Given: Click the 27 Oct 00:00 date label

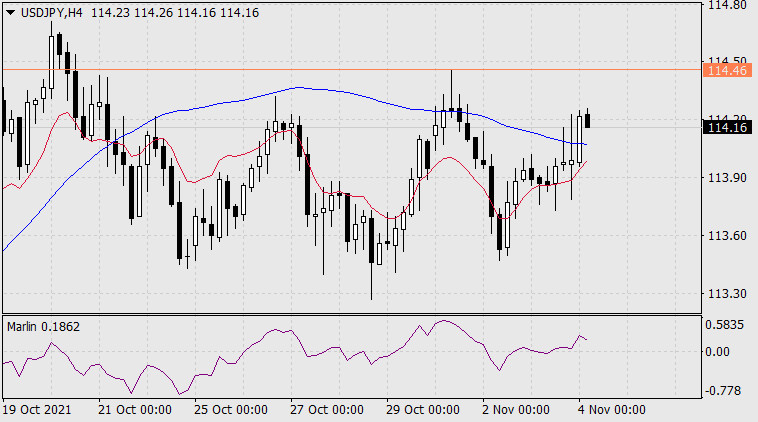Looking at the screenshot, I should tap(327, 410).
